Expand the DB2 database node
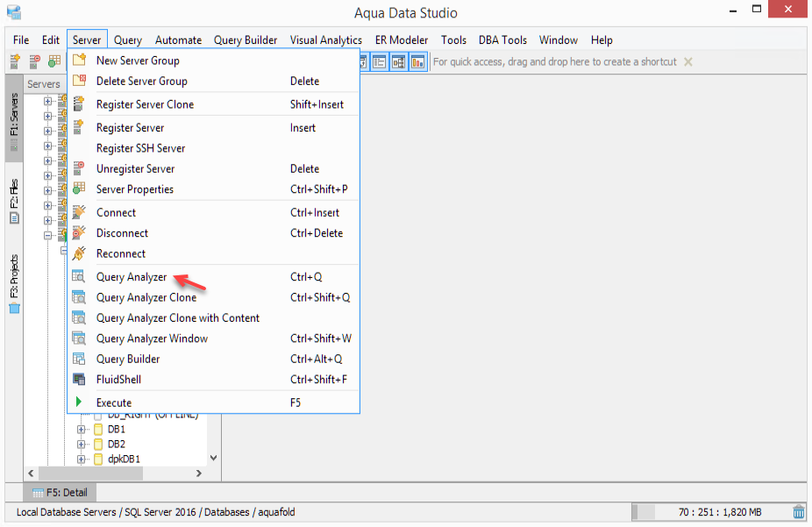This screenshot has width=812, height=527. coord(82,445)
